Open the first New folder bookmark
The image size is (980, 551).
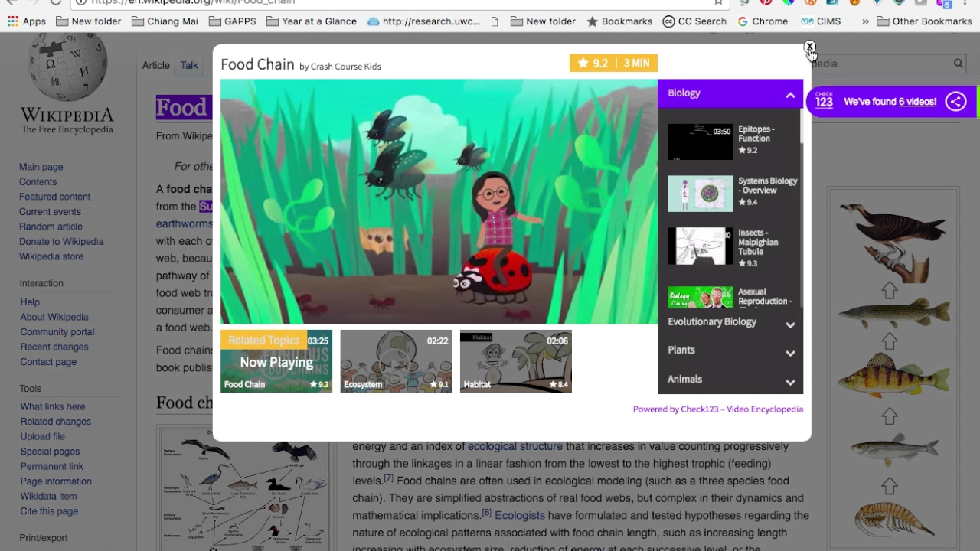click(88, 21)
